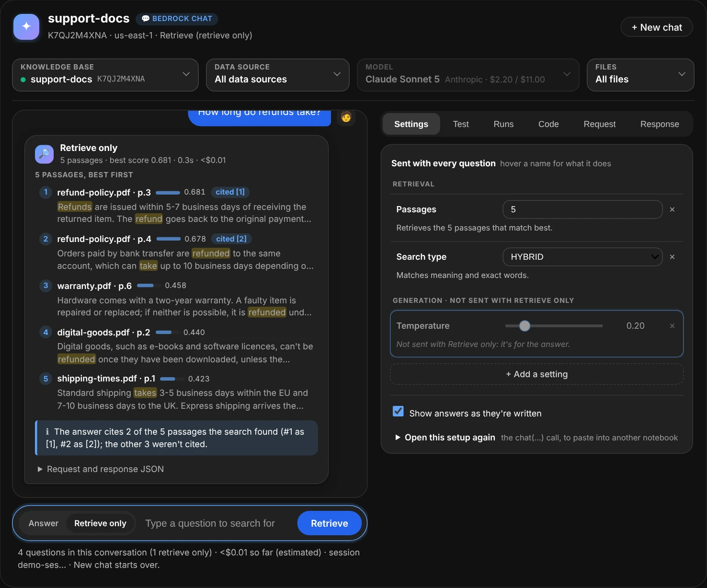Click the digital-goods.pdf · p.2 passage title
The height and width of the screenshot is (588, 707).
(x=103, y=332)
